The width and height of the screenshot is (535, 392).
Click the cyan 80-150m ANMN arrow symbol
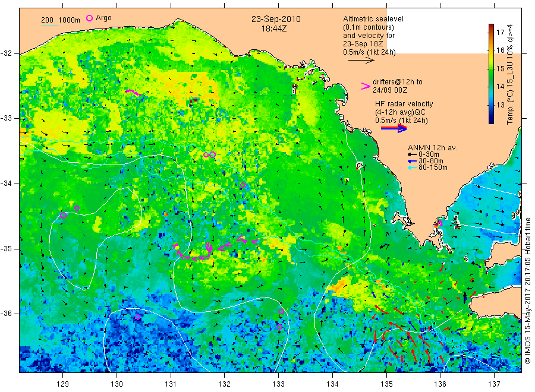point(412,167)
